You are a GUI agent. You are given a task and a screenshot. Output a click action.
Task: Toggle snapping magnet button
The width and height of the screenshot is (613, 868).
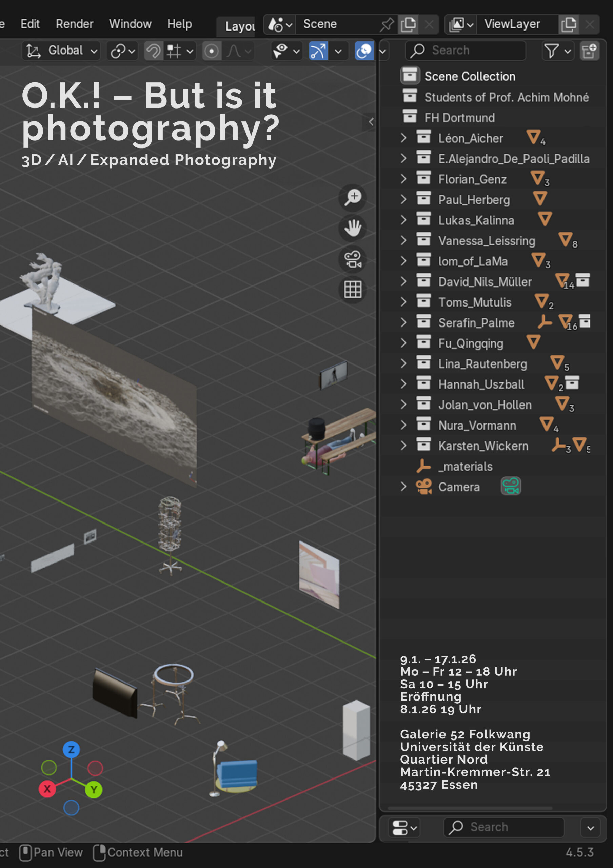(x=154, y=51)
